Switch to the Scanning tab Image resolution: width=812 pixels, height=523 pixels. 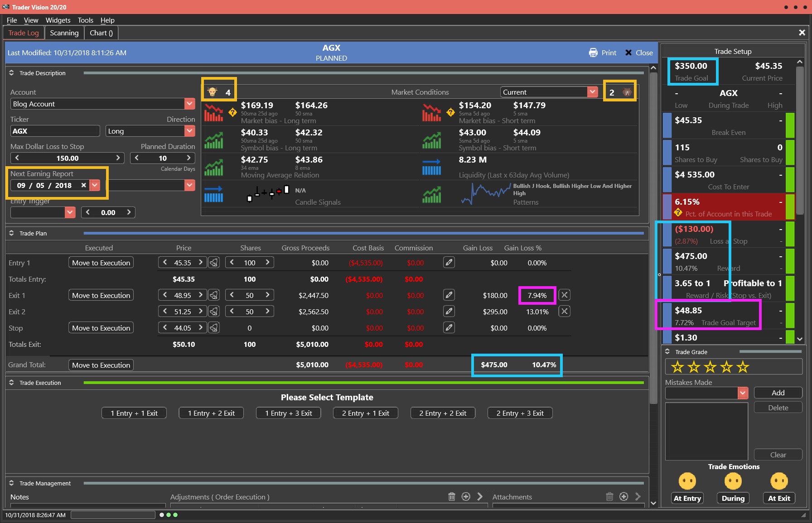pos(64,33)
